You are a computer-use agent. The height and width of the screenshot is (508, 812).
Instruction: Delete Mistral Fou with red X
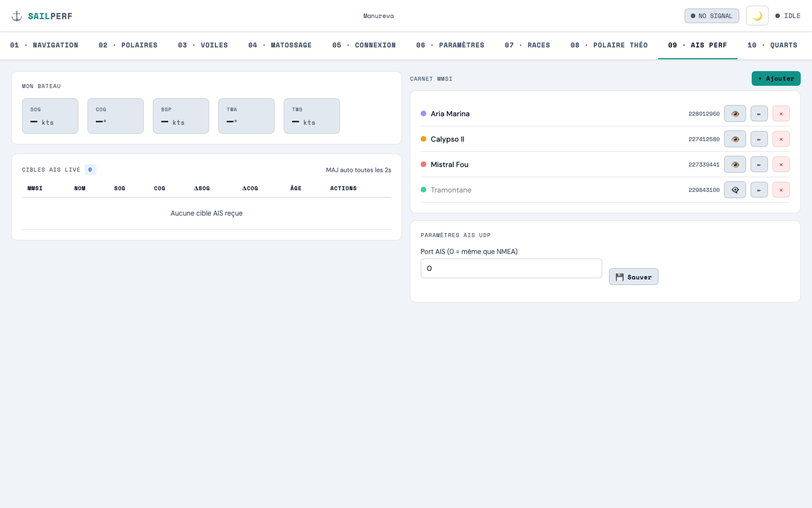pyautogui.click(x=781, y=164)
